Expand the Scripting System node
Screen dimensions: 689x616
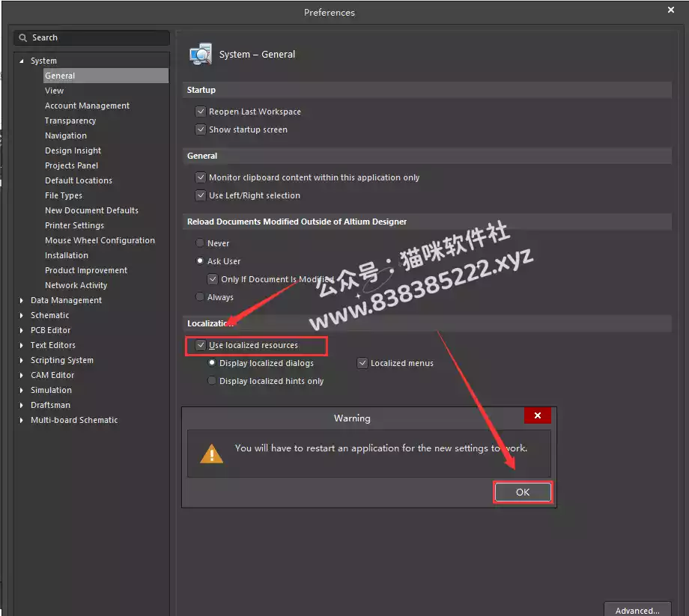22,360
